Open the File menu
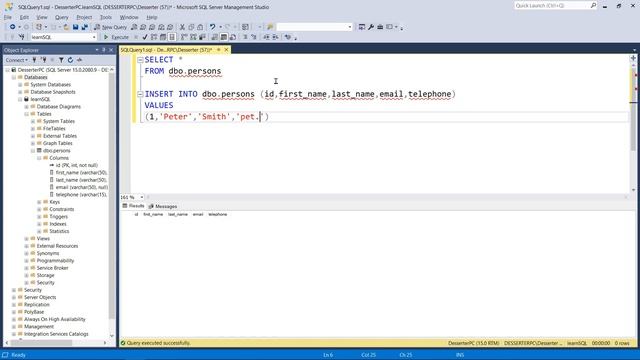The image size is (640, 360). point(8,17)
